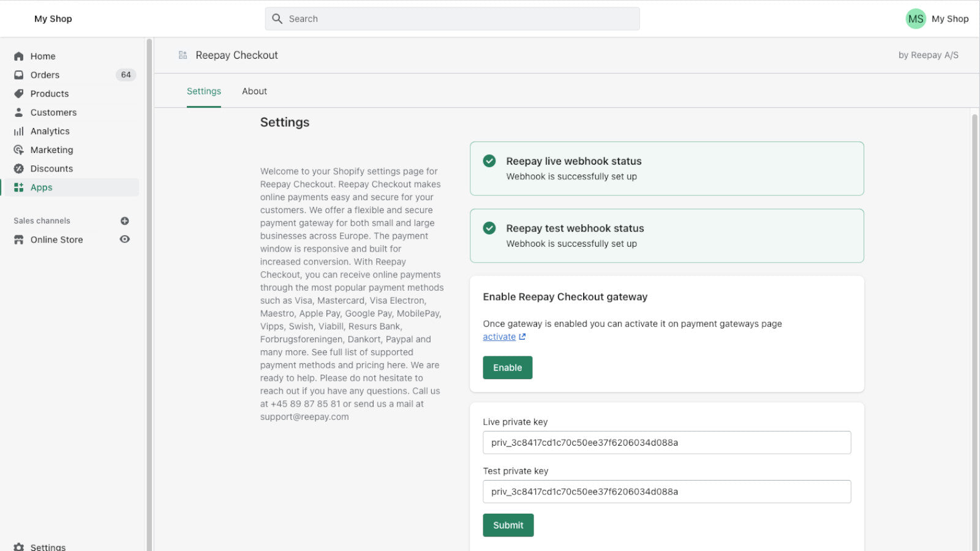The width and height of the screenshot is (980, 551).
Task: Click inside the Live private key field
Action: (x=666, y=443)
